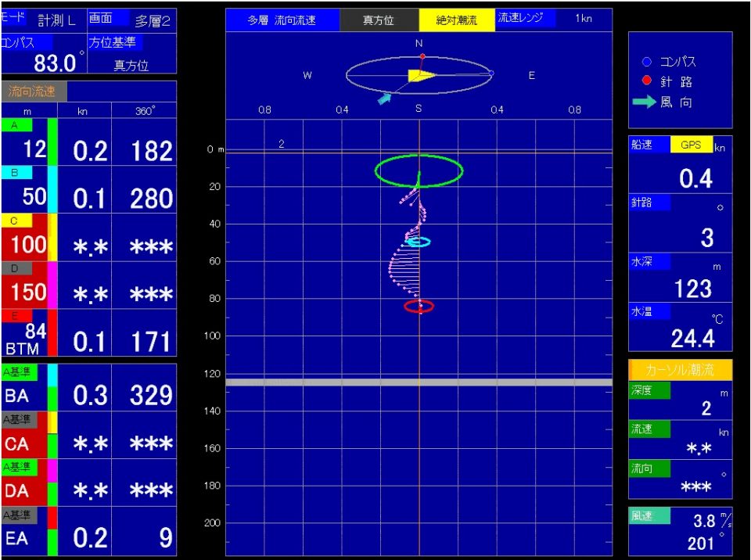
Task: Click the cyan layer B label
Action: click(x=16, y=173)
